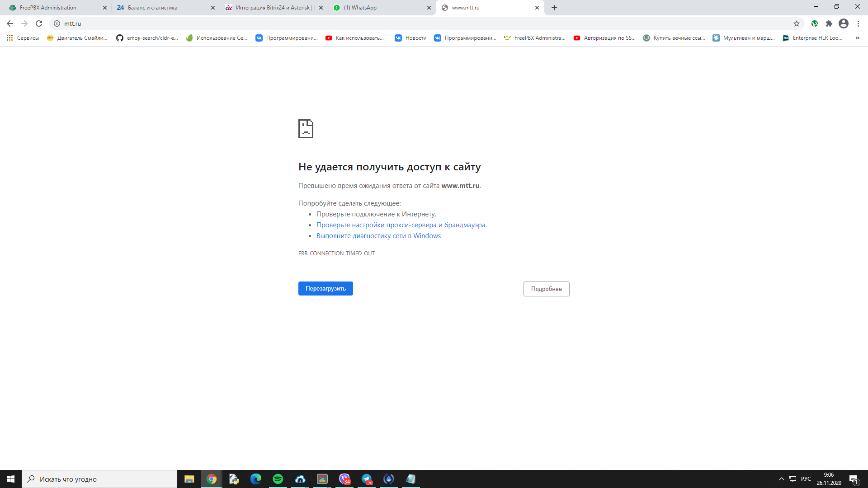The height and width of the screenshot is (488, 868).
Task: Open the notepad app in the taskbar
Action: point(410,479)
